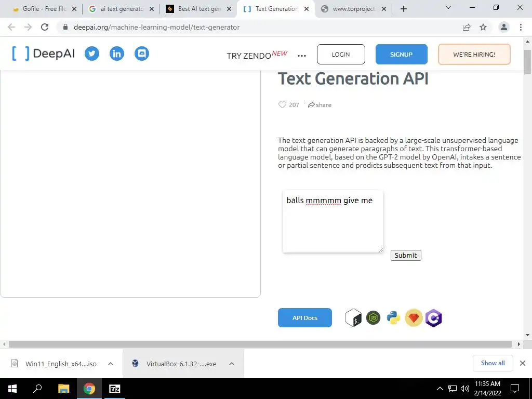Open the API Docs button

coord(304,318)
